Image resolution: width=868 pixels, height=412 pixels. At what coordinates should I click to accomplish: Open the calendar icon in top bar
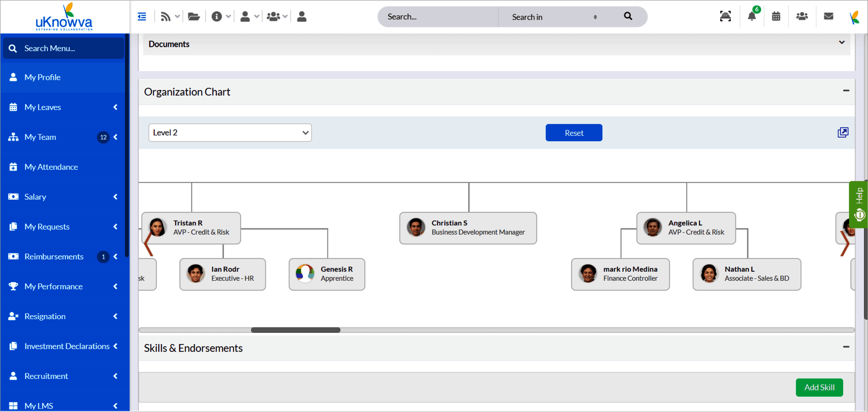[x=776, y=16]
